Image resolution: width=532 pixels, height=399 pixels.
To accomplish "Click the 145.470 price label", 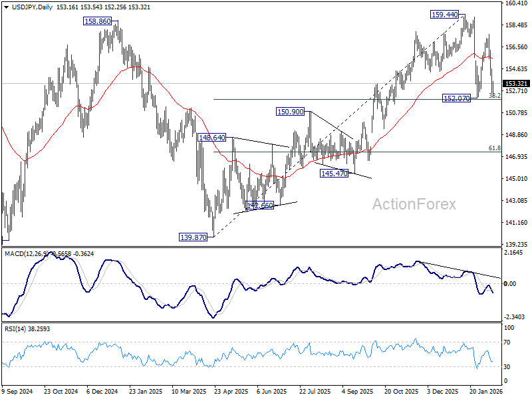I will coord(334,174).
